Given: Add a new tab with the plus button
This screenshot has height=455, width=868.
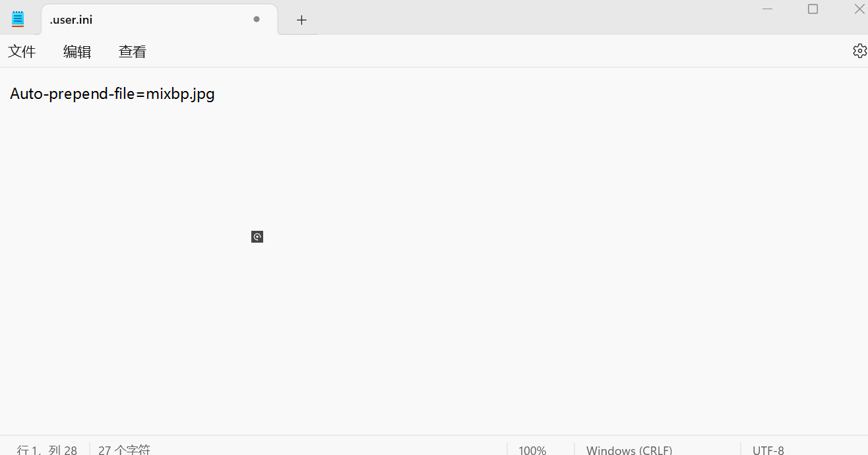Looking at the screenshot, I should 301,20.
